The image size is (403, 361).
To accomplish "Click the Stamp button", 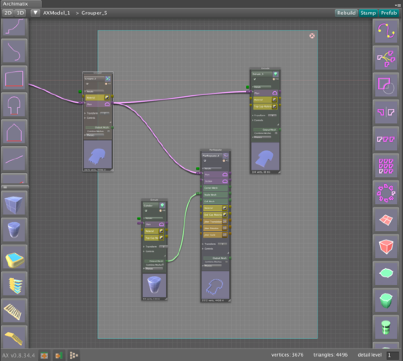I will 368,13.
